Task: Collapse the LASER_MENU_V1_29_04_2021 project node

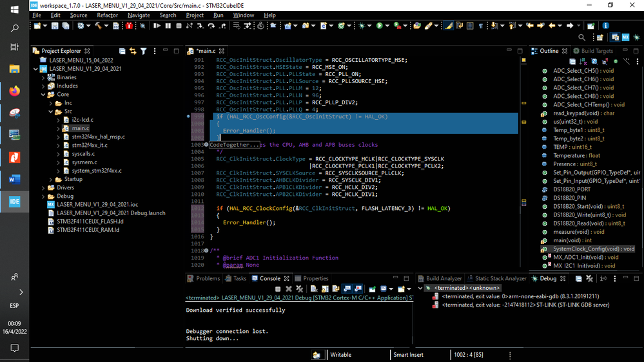Action: (x=35, y=69)
